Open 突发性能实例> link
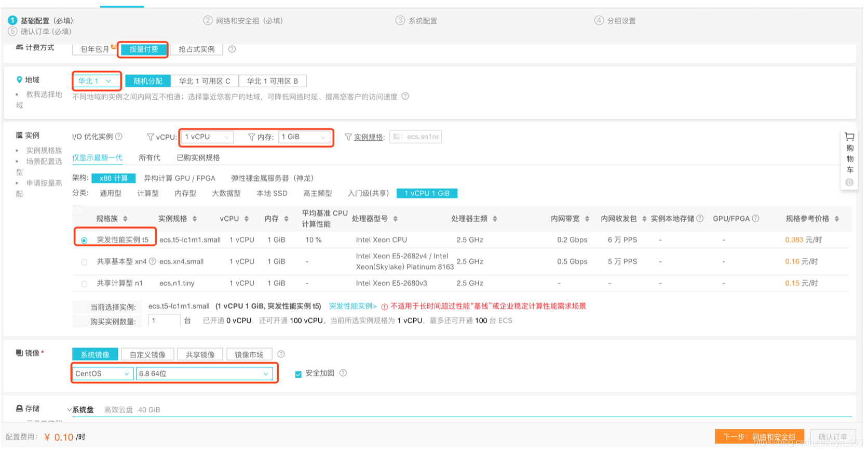The width and height of the screenshot is (868, 452). [353, 306]
